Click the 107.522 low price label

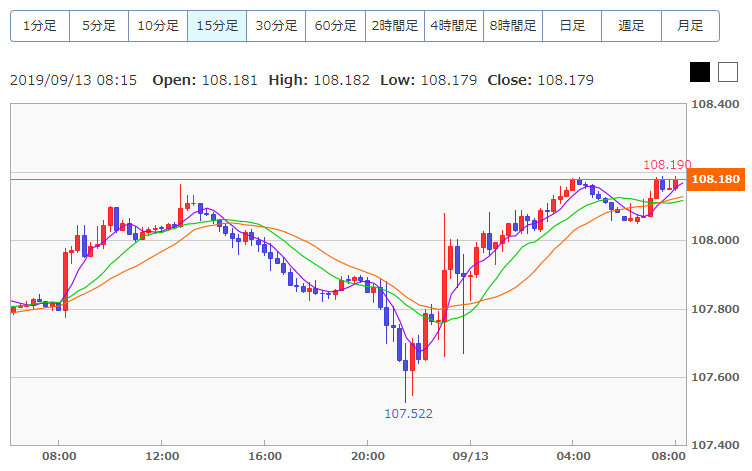tap(409, 413)
